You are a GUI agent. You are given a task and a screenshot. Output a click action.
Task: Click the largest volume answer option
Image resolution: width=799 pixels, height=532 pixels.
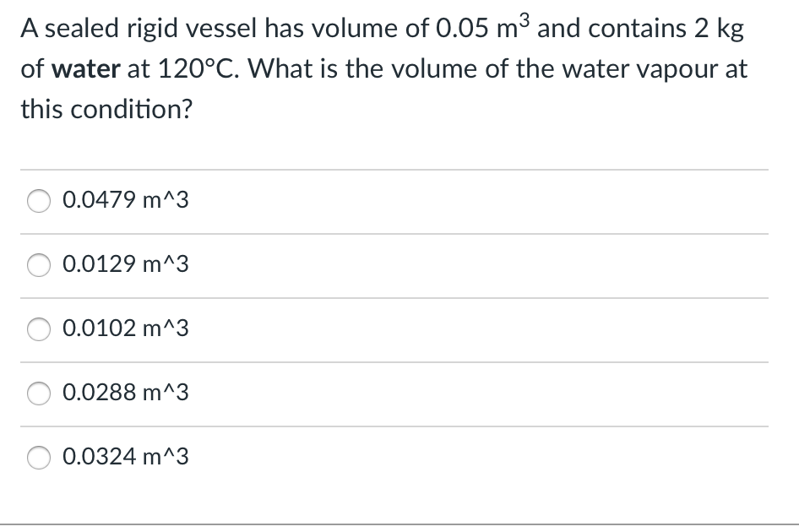click(125, 201)
